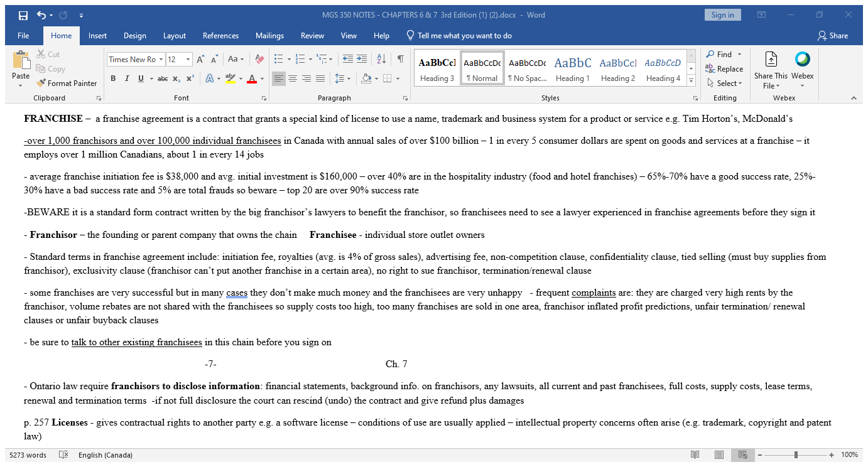This screenshot has width=868, height=467.
Task: Justify the paragraph text
Action: tap(320, 78)
